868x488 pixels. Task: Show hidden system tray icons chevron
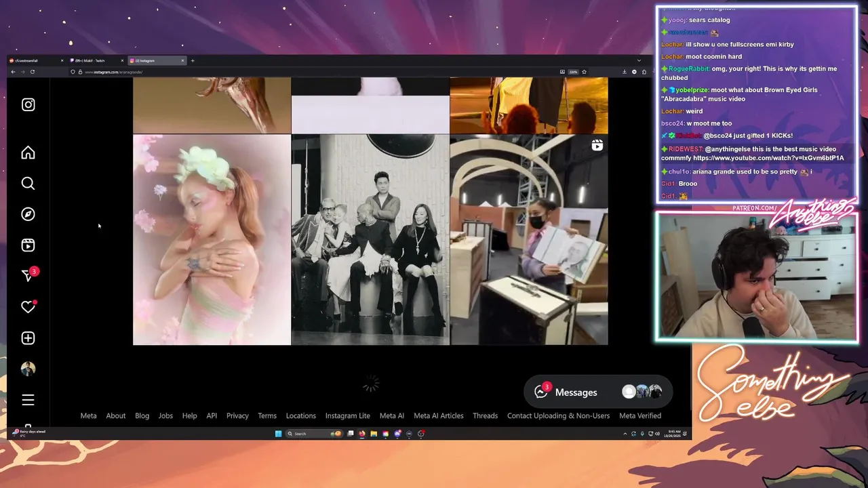(x=625, y=434)
